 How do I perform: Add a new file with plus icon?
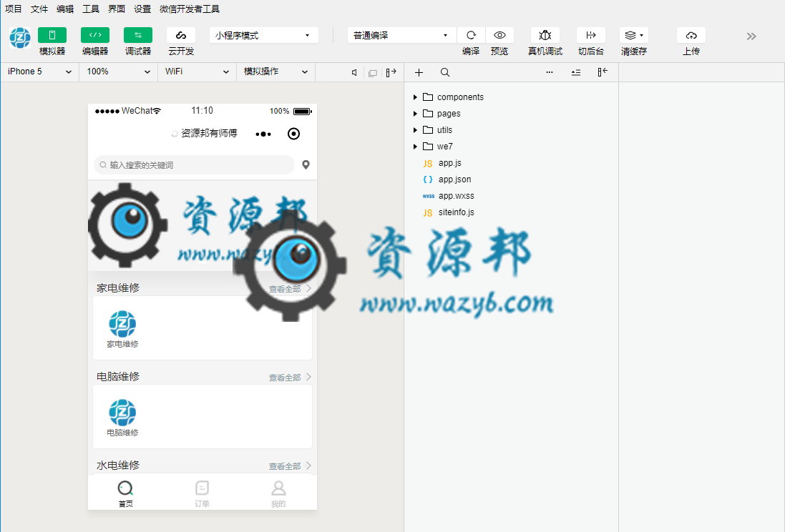tap(419, 72)
